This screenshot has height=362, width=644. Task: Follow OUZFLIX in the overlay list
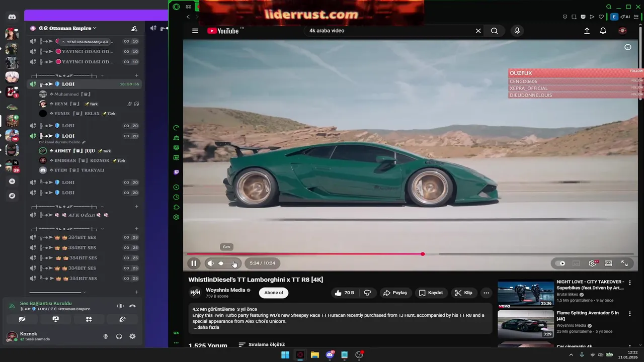636,71
